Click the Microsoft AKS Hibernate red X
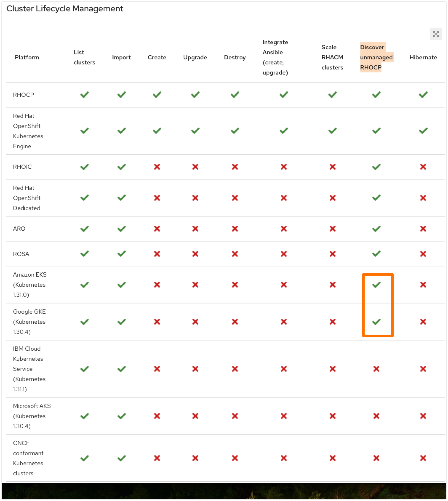Image resolution: width=448 pixels, height=501 pixels. (423, 416)
